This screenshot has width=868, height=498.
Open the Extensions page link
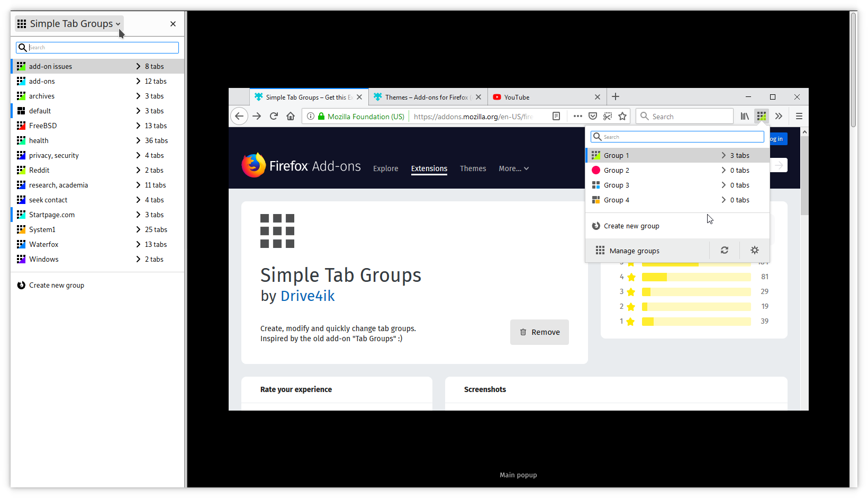tap(429, 168)
